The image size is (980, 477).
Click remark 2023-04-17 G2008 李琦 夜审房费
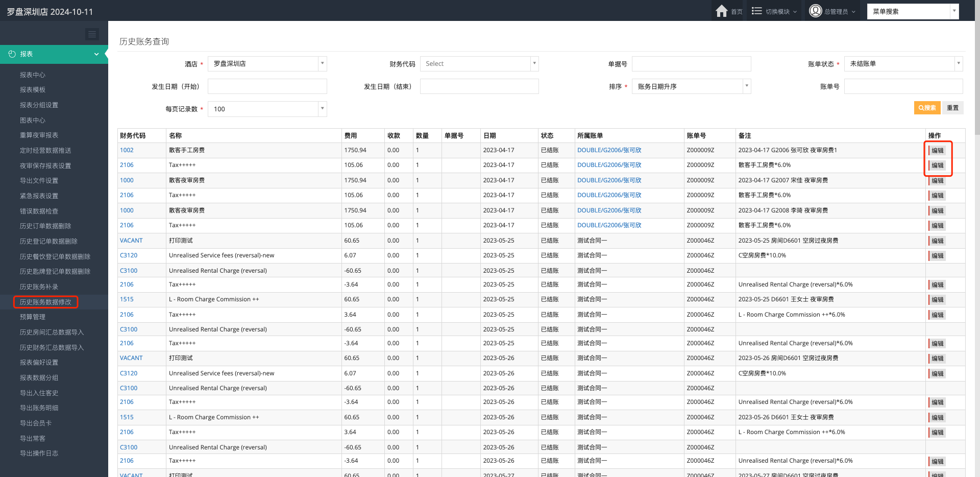(x=783, y=210)
